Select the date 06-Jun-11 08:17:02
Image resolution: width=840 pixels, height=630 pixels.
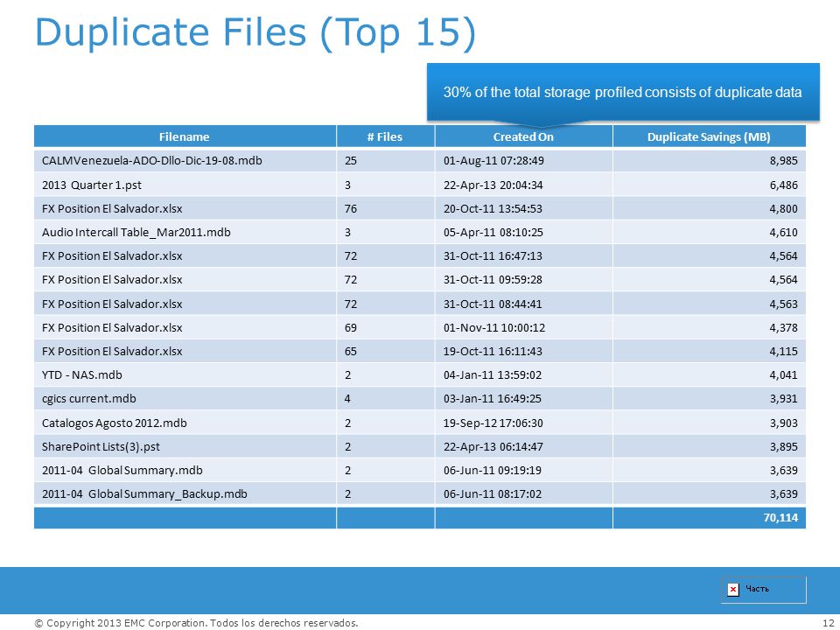(493, 493)
